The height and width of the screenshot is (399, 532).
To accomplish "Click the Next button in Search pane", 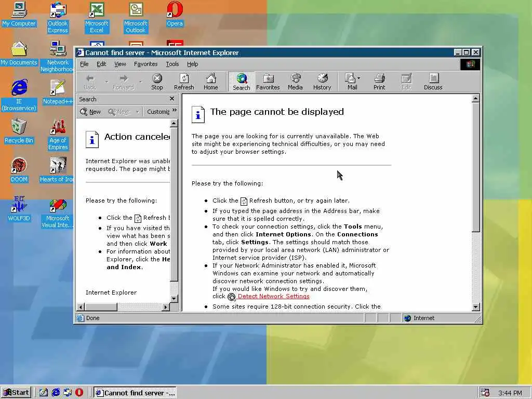I will pos(119,112).
